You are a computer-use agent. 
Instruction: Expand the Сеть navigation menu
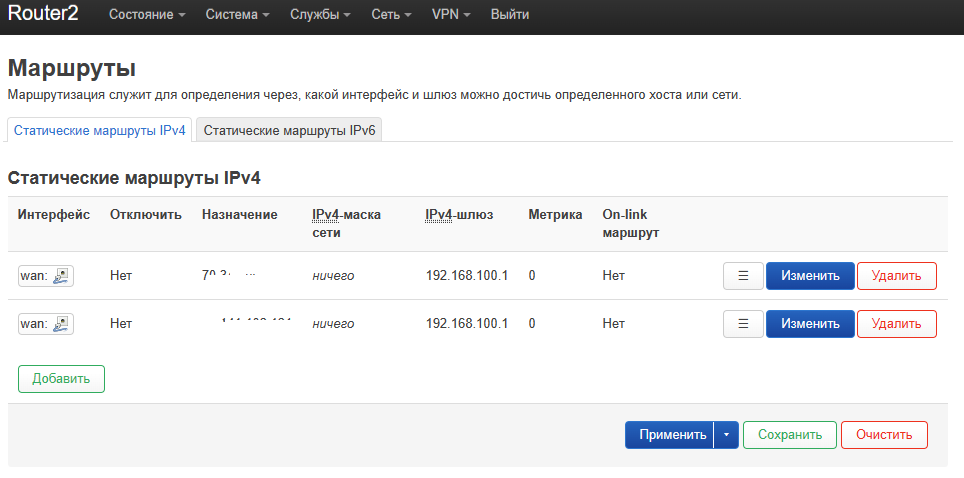391,15
